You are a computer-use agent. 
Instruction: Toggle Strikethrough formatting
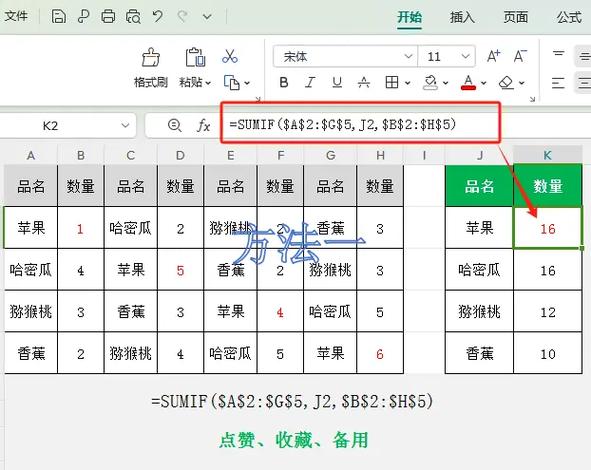[x=364, y=82]
